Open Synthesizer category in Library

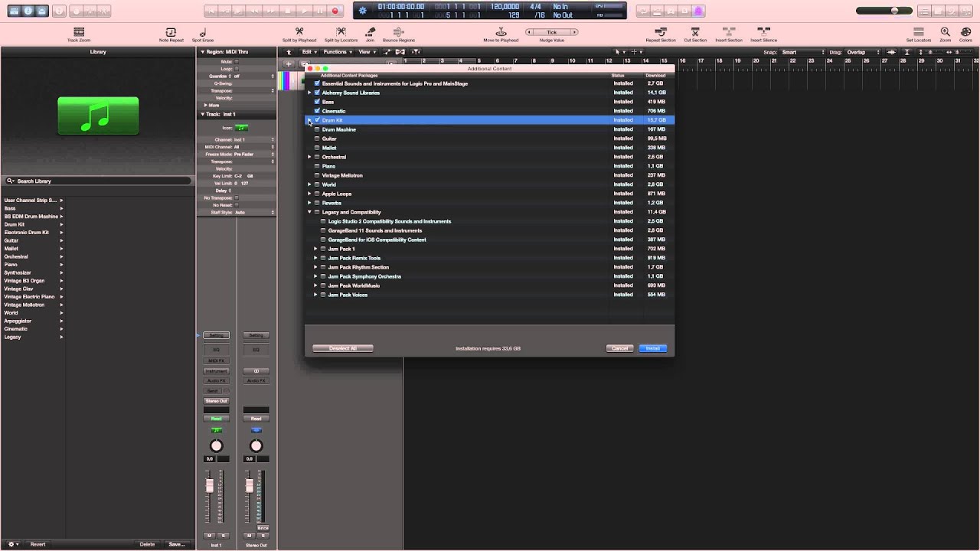pyautogui.click(x=33, y=272)
